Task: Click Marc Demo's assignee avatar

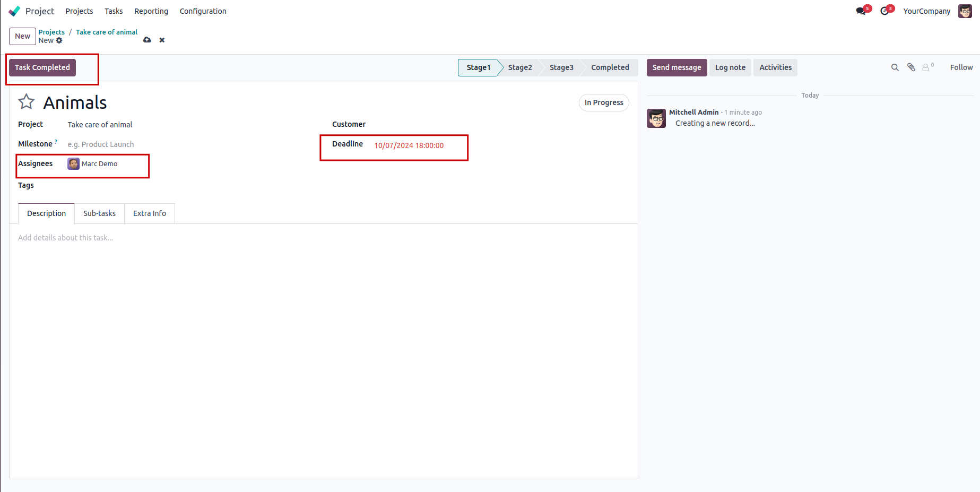Action: tap(73, 164)
